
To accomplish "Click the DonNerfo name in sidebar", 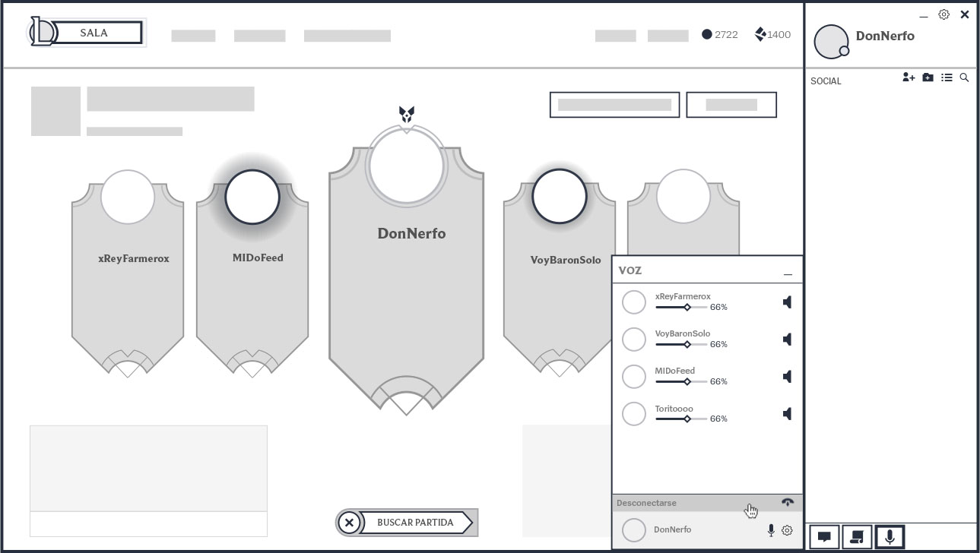I will (x=885, y=36).
